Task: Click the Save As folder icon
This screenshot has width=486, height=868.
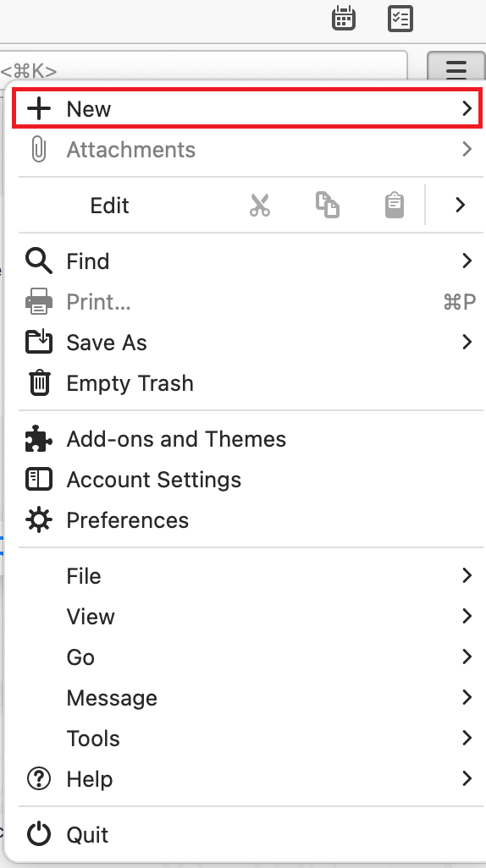Action: [39, 342]
